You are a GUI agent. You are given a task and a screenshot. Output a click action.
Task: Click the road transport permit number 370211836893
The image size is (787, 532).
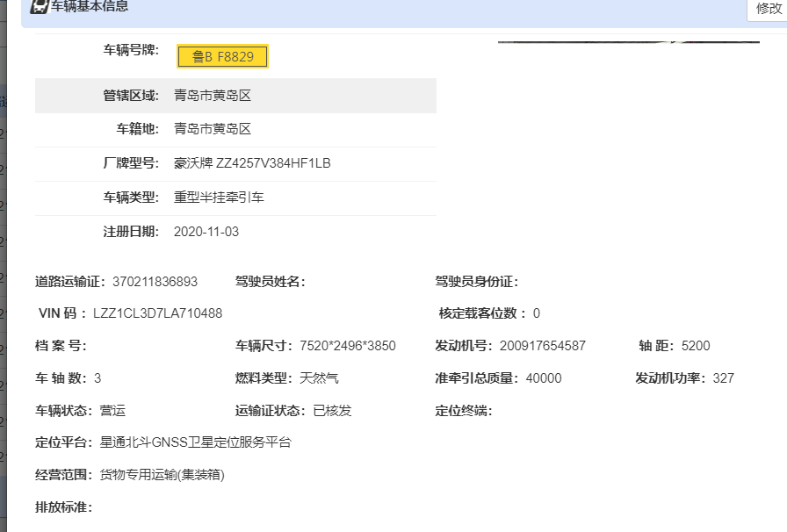pyautogui.click(x=155, y=282)
